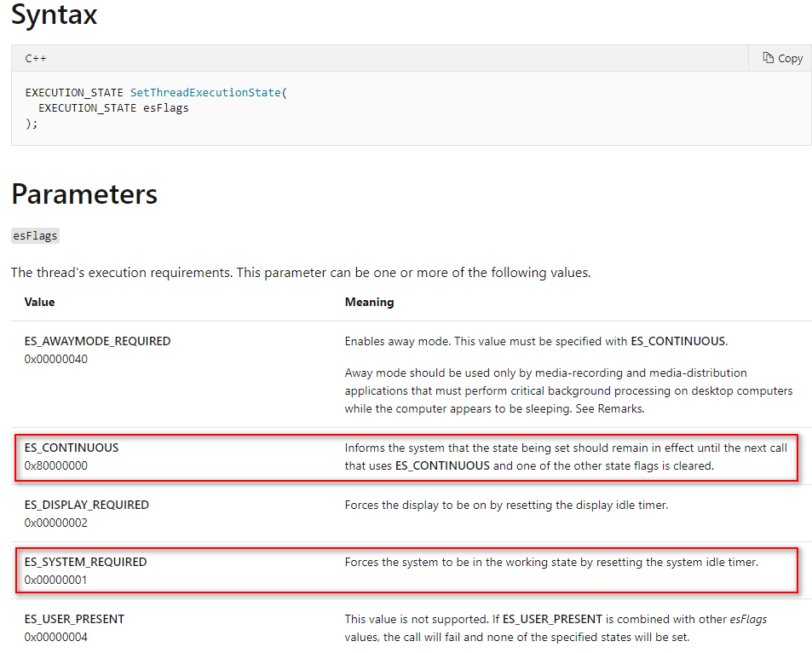
Task: Select the C++ language label
Action: pos(36,59)
